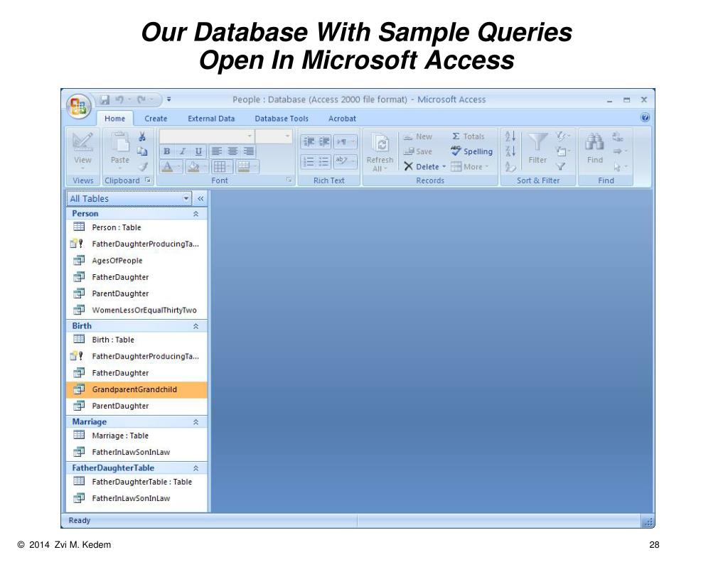Toggle Bullets list
This screenshot has height=562, width=728.
(x=323, y=161)
